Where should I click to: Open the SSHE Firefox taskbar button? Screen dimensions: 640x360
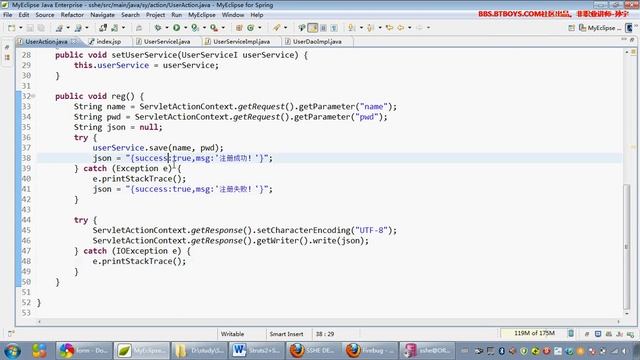[313, 351]
